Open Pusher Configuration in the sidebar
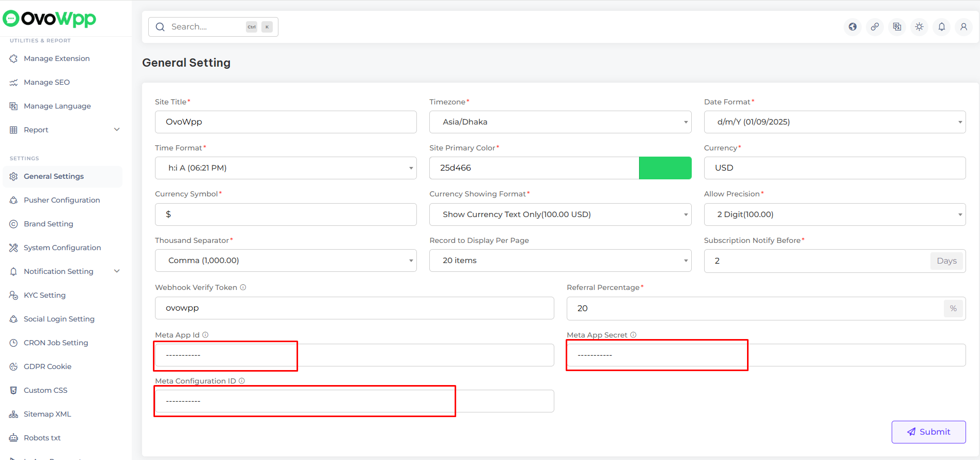The image size is (980, 460). 61,200
